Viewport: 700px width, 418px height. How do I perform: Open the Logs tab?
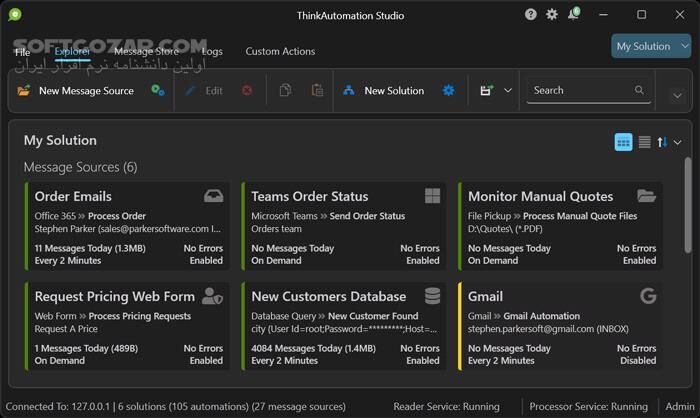(x=212, y=52)
